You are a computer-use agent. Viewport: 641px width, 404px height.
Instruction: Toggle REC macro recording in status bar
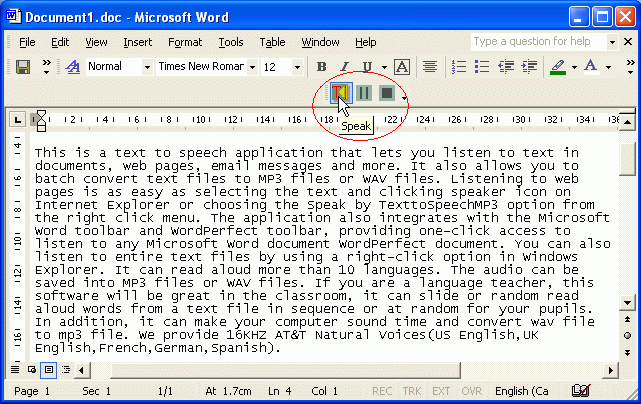point(382,391)
